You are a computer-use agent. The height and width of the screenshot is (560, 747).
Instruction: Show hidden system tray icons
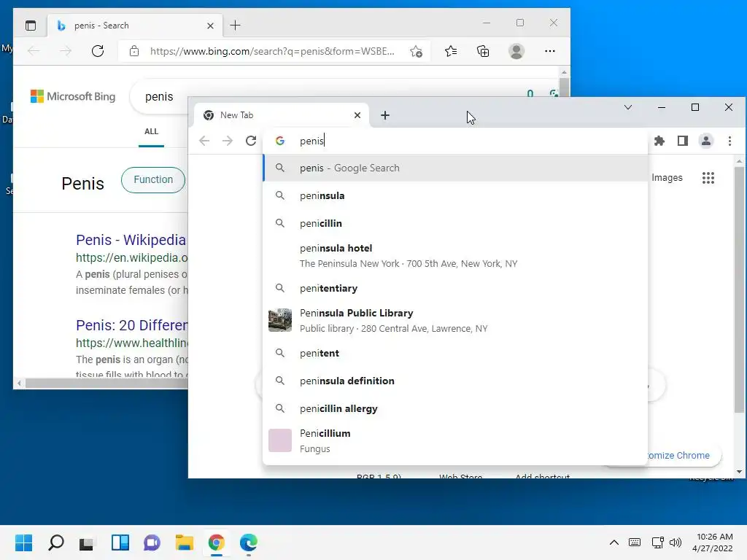614,542
